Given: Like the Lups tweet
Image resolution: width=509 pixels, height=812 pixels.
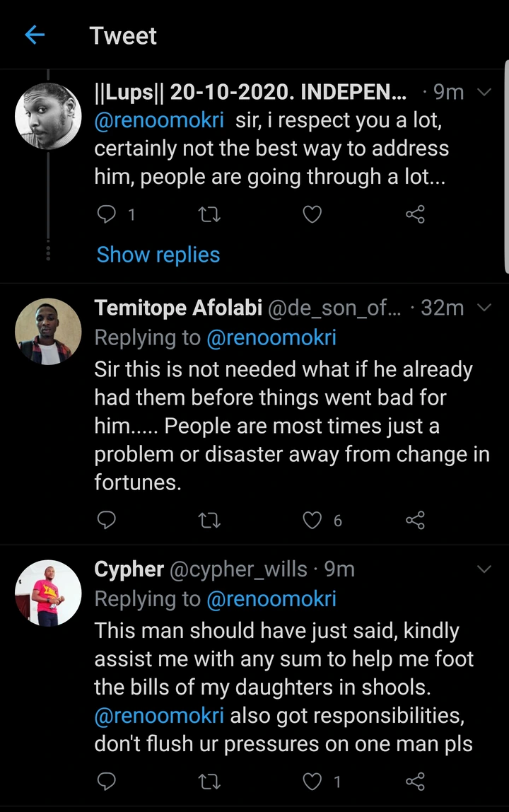Looking at the screenshot, I should tap(312, 214).
